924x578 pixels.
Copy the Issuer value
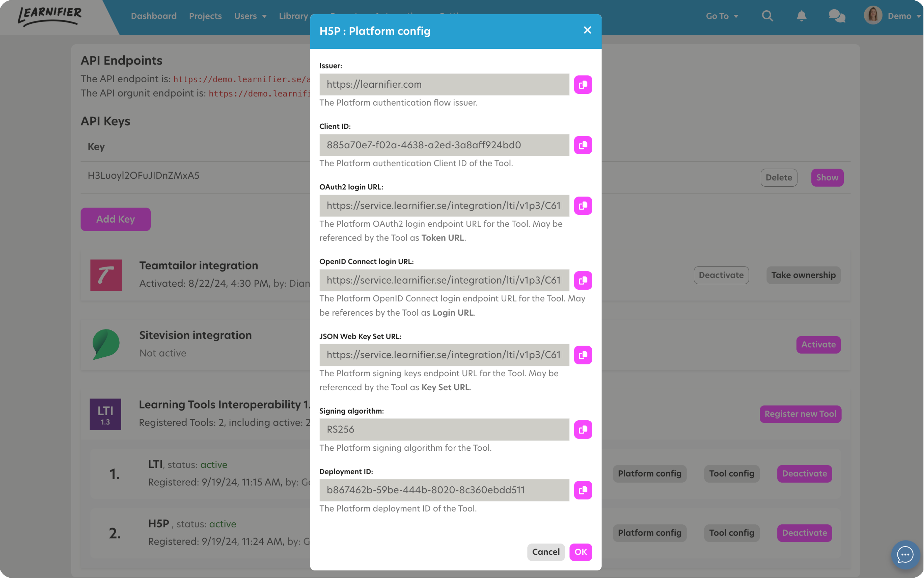click(x=583, y=84)
